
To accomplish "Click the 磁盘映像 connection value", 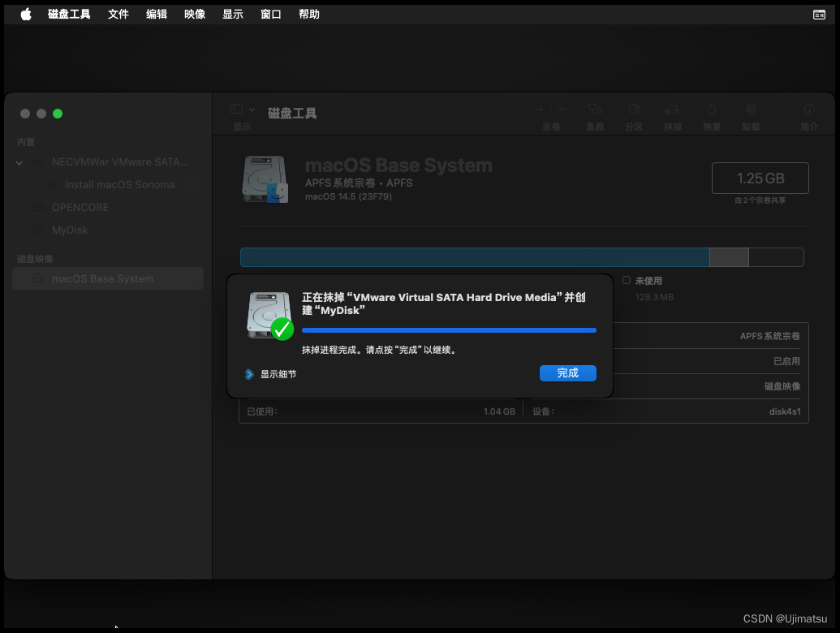I will [x=782, y=386].
